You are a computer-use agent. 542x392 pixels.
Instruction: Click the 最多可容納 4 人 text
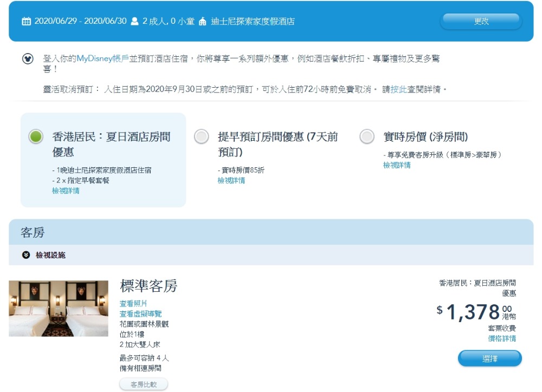tap(144, 358)
